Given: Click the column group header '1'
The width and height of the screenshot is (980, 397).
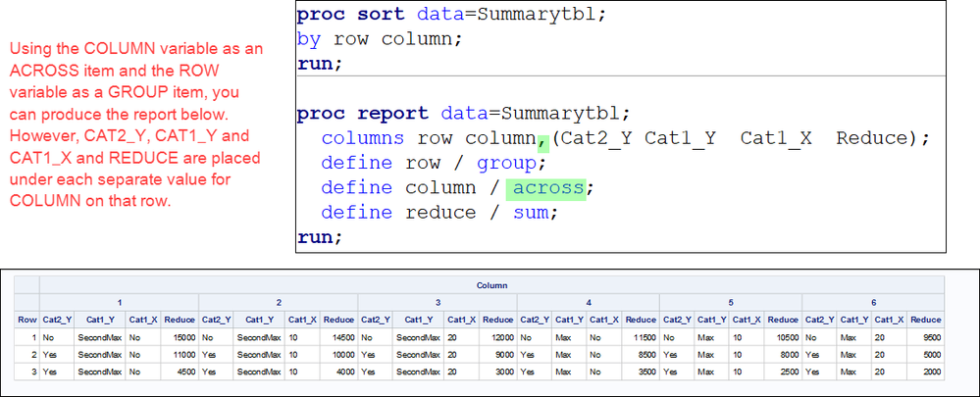Looking at the screenshot, I should 119,302.
